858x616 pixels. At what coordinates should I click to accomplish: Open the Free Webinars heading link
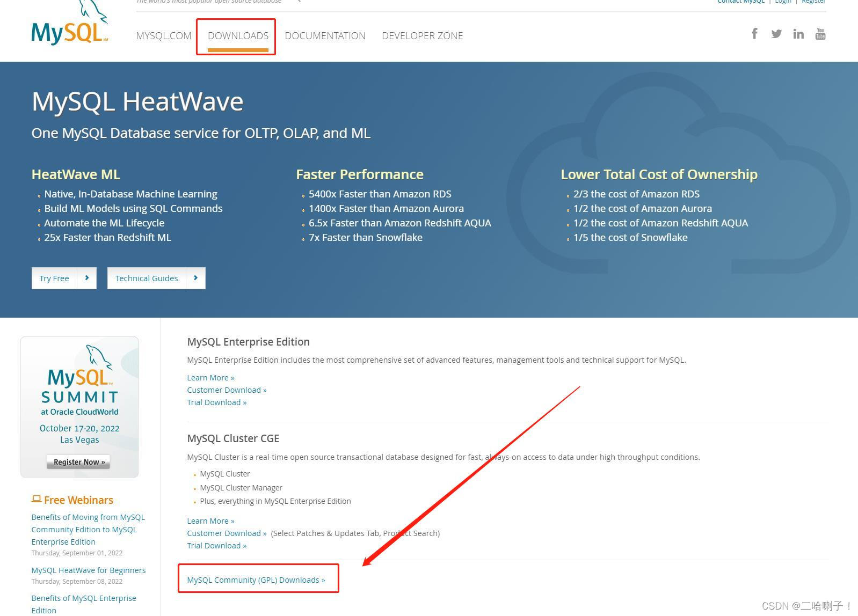(x=78, y=500)
